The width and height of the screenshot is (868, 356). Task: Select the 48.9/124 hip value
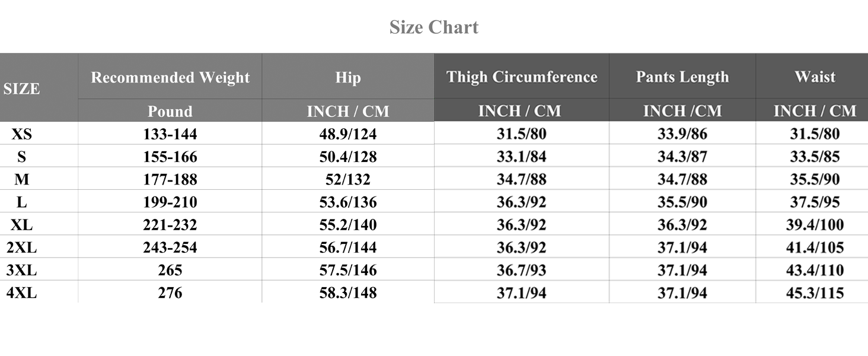tap(348, 134)
